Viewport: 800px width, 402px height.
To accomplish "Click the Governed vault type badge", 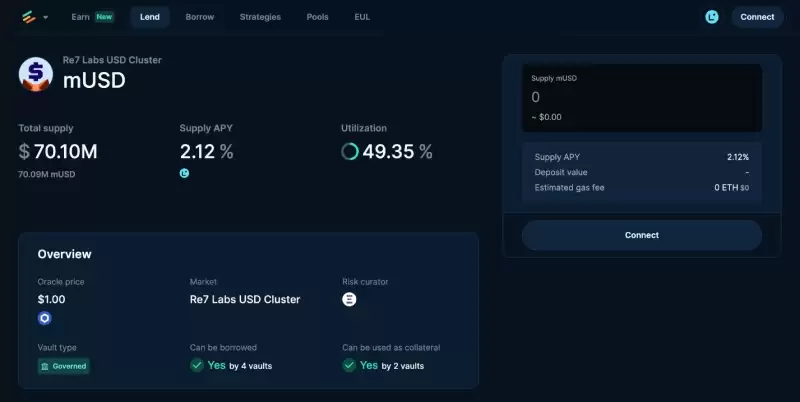I will point(63,366).
